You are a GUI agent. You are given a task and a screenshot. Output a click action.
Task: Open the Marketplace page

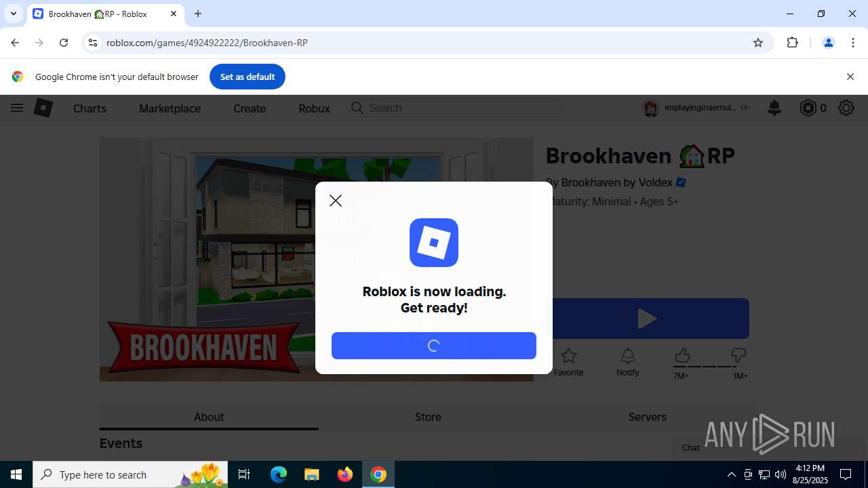click(170, 108)
